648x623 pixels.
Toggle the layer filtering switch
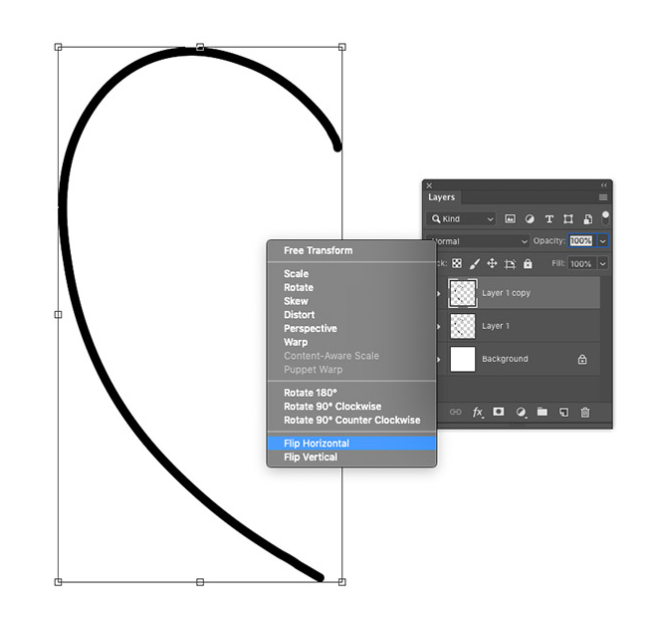pyautogui.click(x=605, y=218)
